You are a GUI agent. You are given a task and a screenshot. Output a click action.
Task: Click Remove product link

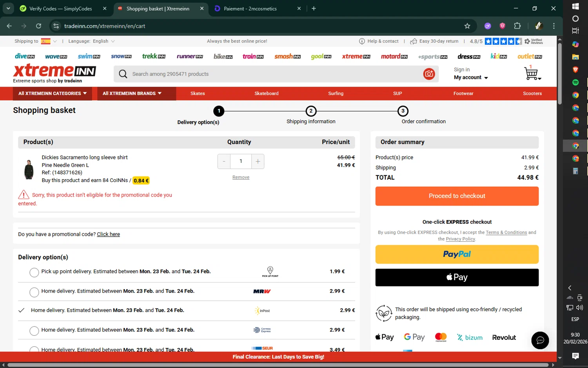tap(241, 177)
